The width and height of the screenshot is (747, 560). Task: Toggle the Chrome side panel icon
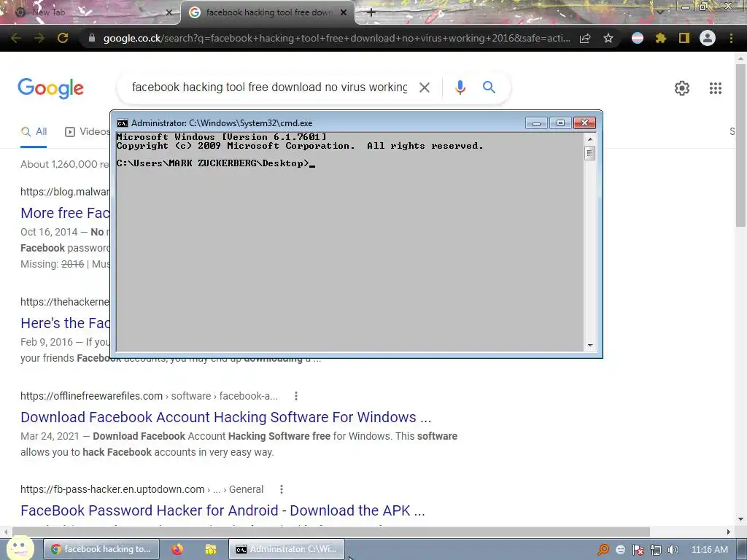[x=684, y=38]
